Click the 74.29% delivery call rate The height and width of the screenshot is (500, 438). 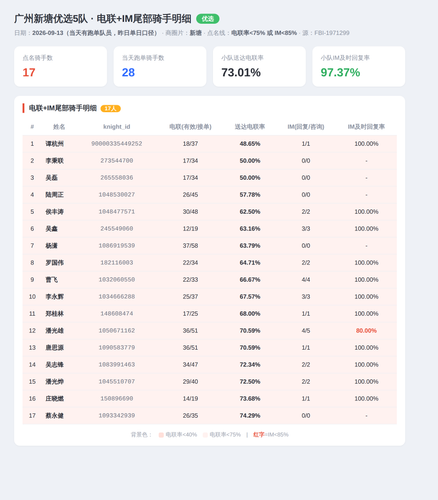250,416
